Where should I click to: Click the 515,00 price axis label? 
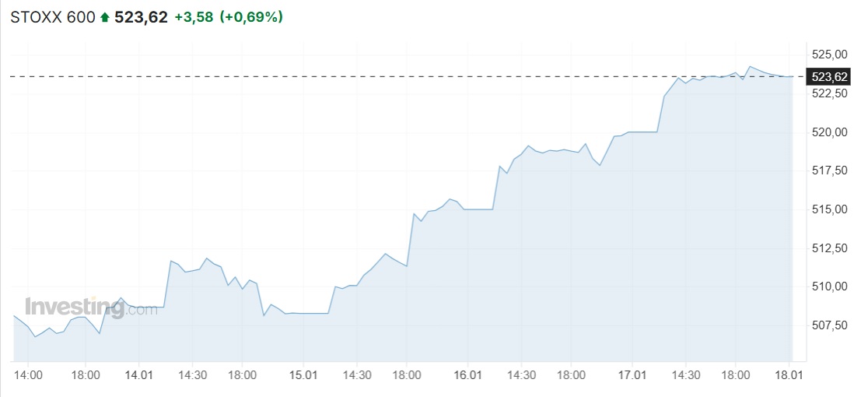(x=829, y=209)
